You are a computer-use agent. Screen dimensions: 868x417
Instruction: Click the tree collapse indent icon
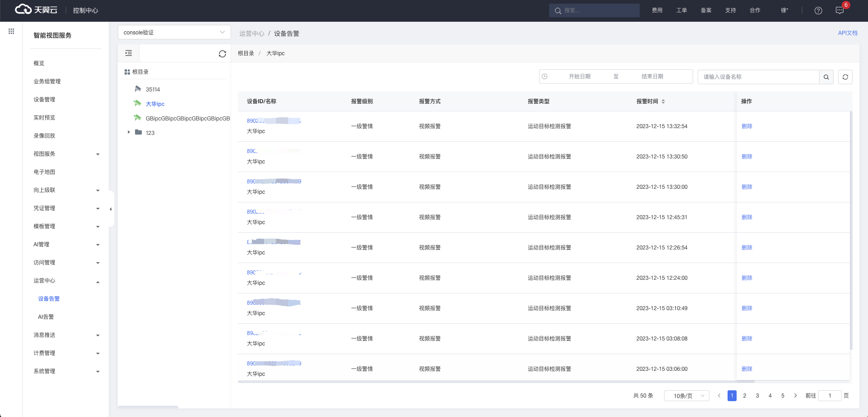coord(129,53)
